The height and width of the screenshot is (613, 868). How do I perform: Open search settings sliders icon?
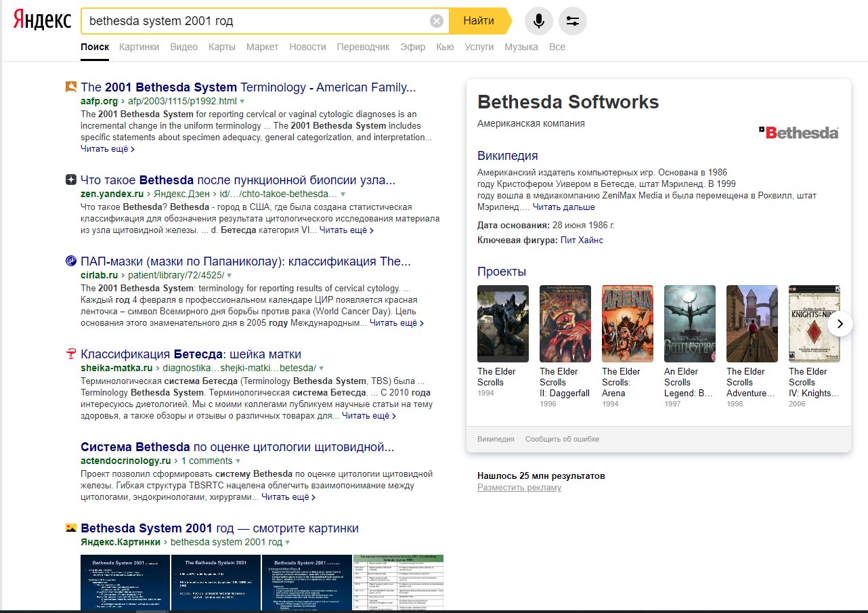[x=572, y=21]
